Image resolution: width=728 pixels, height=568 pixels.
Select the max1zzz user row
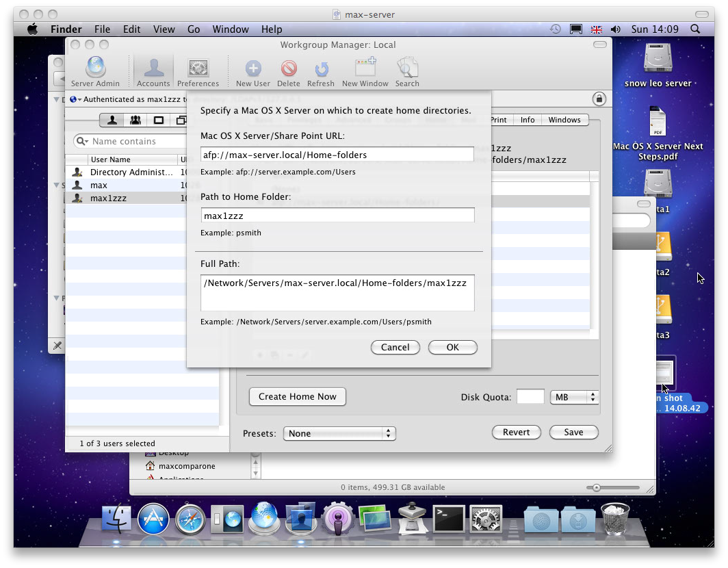pos(127,198)
